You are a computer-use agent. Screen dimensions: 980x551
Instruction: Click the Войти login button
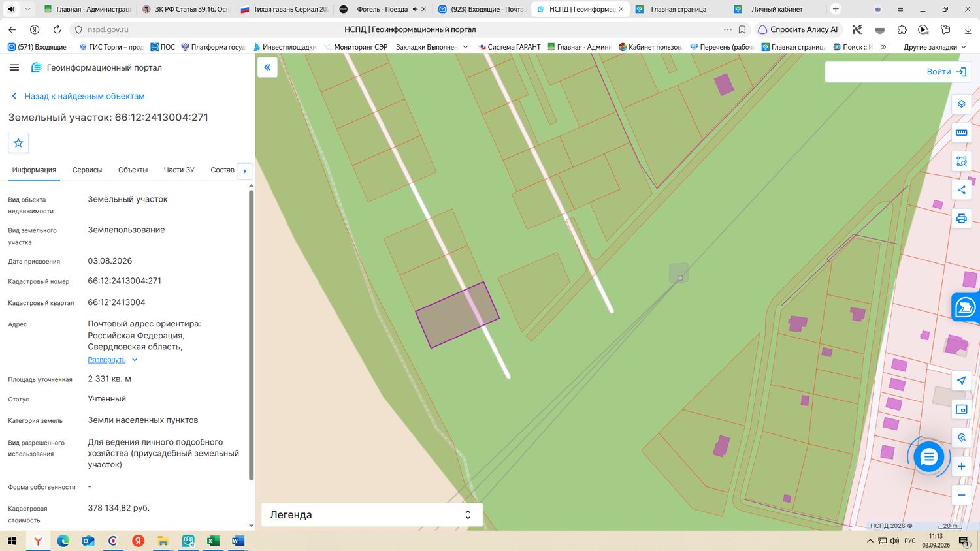947,72
